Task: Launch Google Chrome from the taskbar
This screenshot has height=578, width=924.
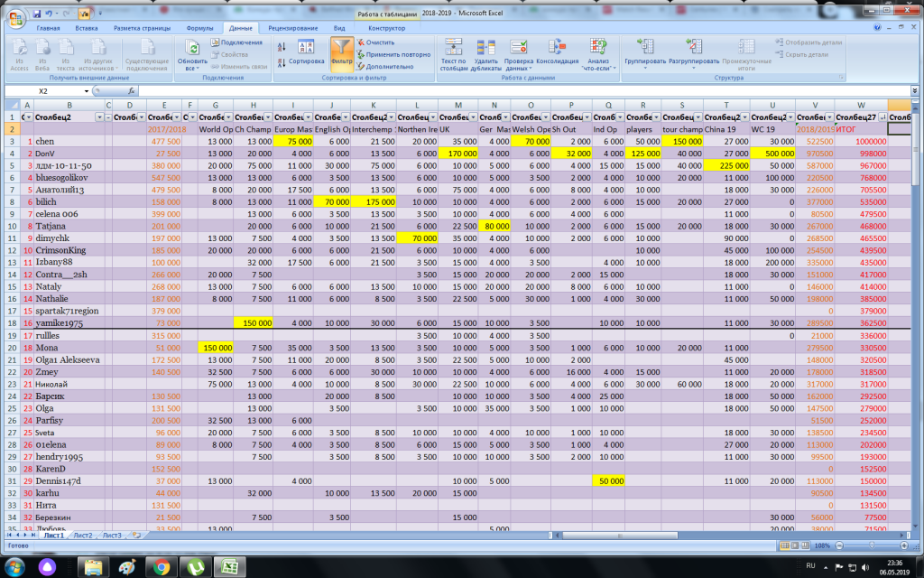Action: 162,567
